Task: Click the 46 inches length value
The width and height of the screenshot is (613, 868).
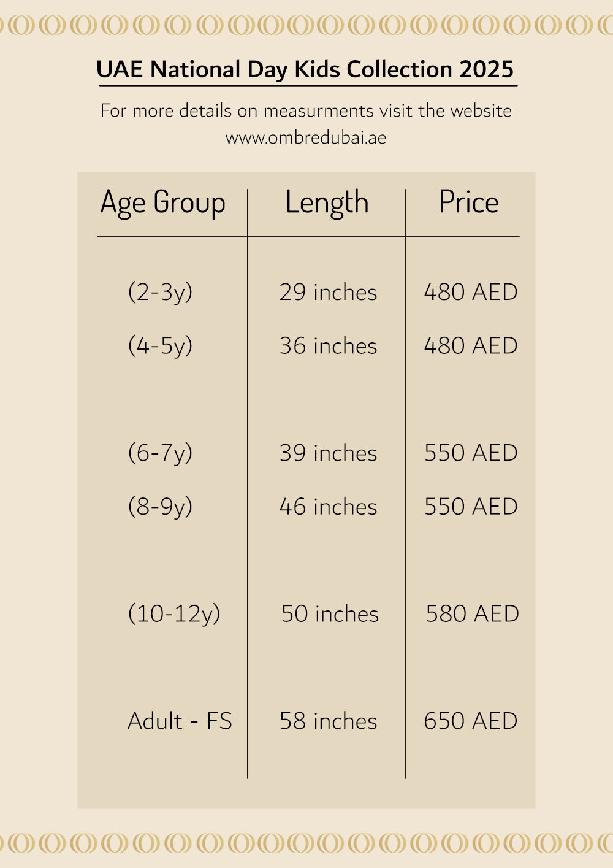Action: 328,507
